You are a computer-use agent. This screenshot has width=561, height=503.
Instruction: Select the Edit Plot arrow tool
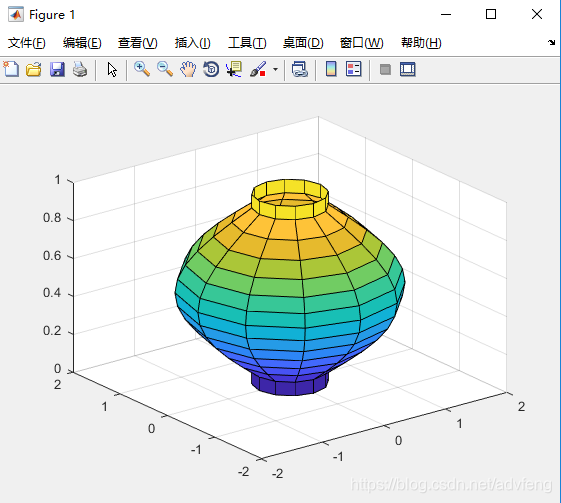[112, 69]
